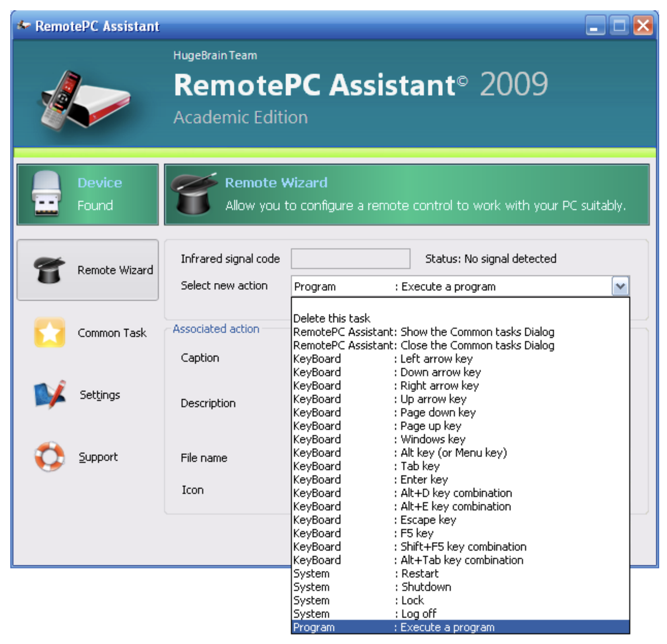Image resolution: width=667 pixels, height=644 pixels.
Task: Open the Support section
Action: coord(88,457)
